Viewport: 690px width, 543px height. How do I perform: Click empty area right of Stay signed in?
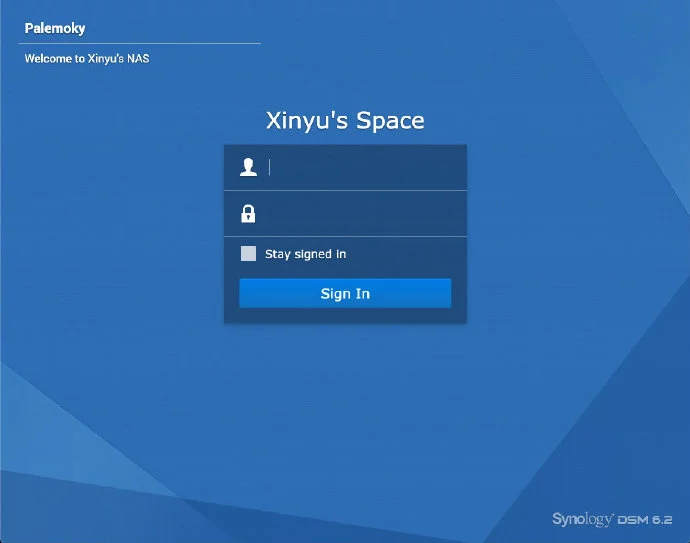pyautogui.click(x=410, y=254)
